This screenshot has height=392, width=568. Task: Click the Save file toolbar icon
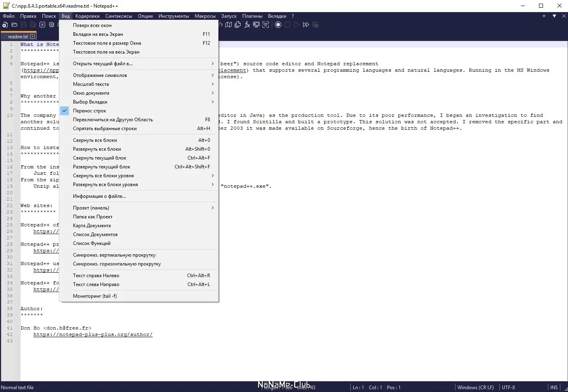24,25
